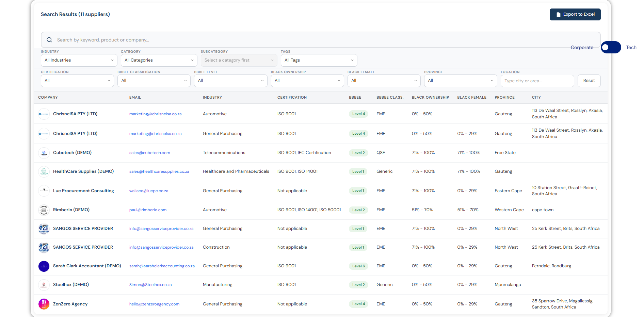The height and width of the screenshot is (317, 644).
Task: Select the Rimberio company logo
Action: click(44, 210)
